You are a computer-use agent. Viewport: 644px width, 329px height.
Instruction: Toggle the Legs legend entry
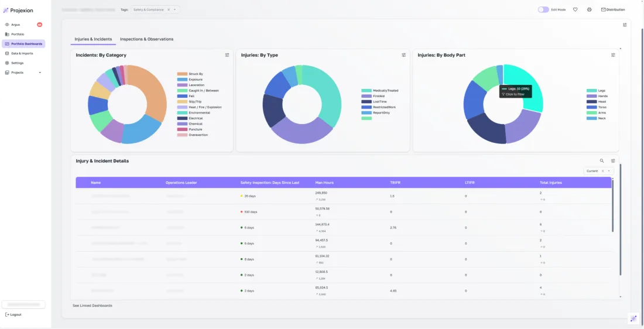tap(596, 90)
